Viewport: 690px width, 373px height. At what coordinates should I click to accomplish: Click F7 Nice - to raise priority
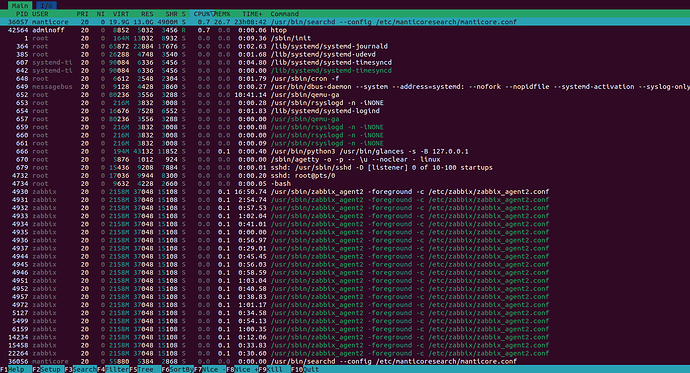210,369
